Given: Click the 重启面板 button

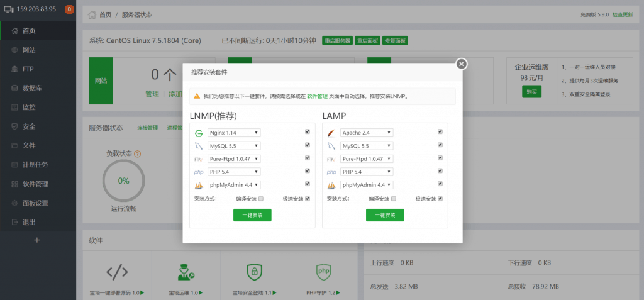Looking at the screenshot, I should pyautogui.click(x=367, y=41).
